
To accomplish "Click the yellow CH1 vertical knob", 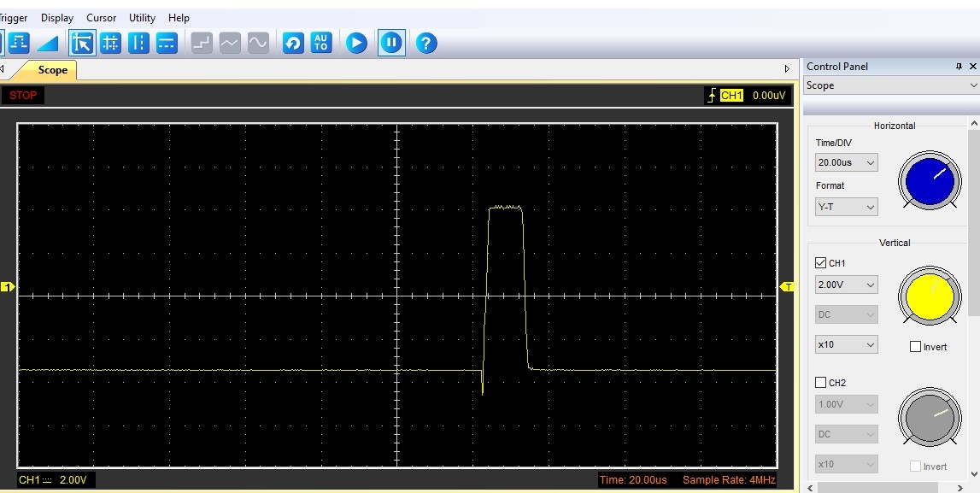I will (930, 296).
